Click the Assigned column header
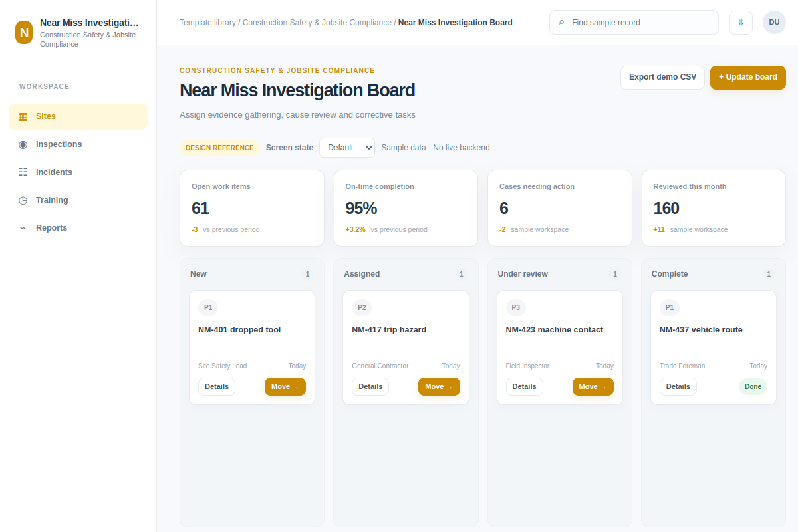This screenshot has height=532, width=798. click(362, 274)
